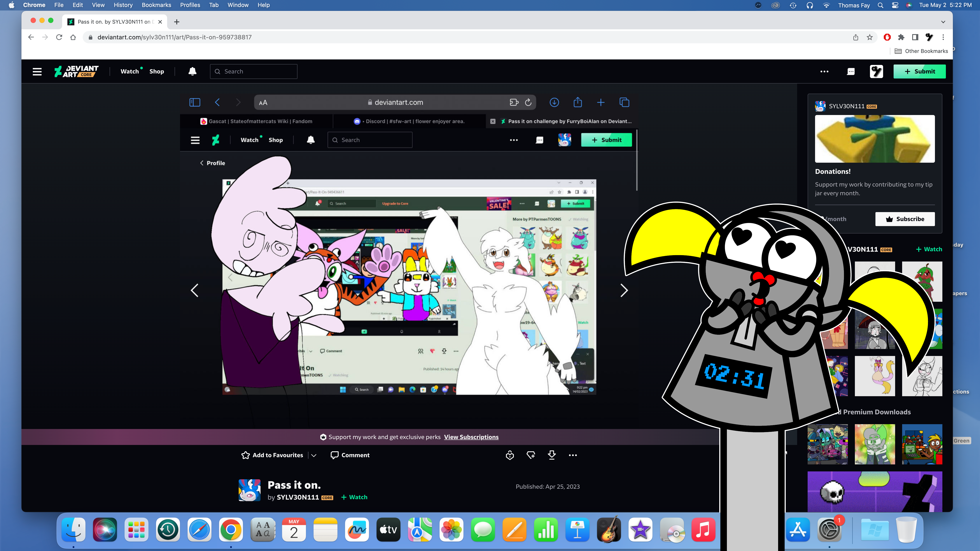Image resolution: width=980 pixels, height=551 pixels.
Task: Go to the next deviation image
Action: [624, 291]
